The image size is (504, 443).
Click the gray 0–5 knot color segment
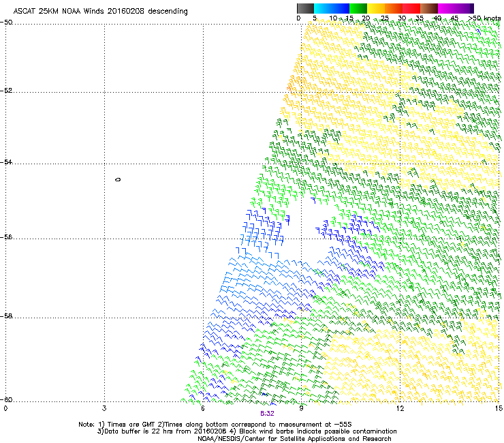click(x=305, y=8)
